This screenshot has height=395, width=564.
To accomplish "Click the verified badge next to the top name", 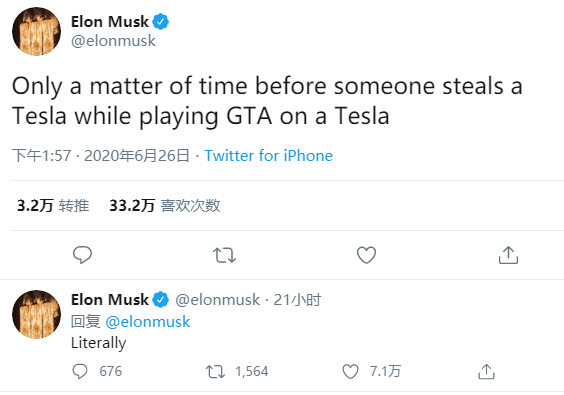I will click(x=160, y=22).
